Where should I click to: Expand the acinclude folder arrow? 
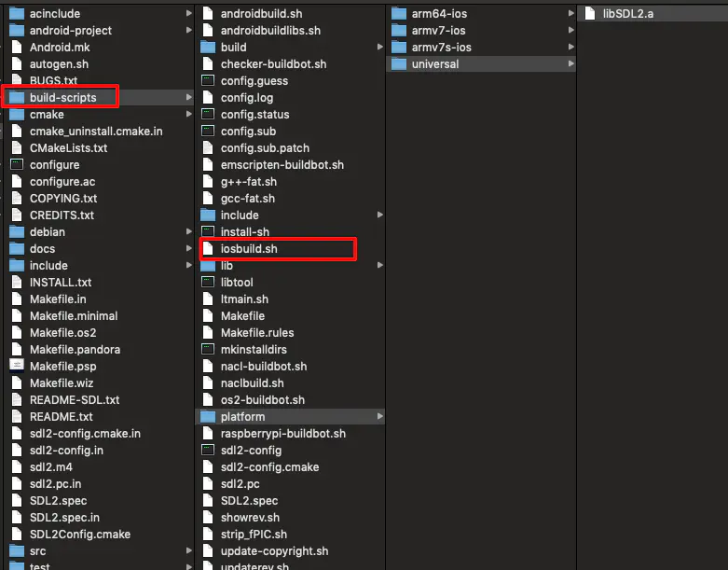coord(189,13)
